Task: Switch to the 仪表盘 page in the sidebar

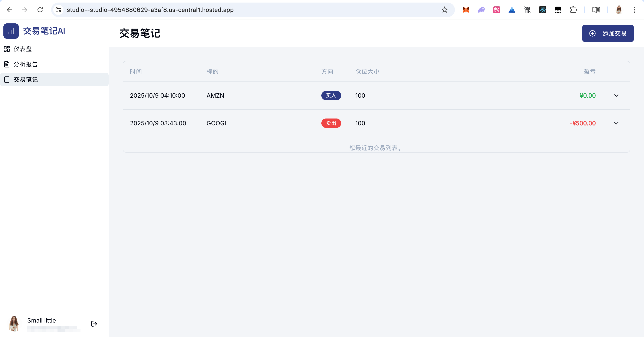Action: (23, 49)
